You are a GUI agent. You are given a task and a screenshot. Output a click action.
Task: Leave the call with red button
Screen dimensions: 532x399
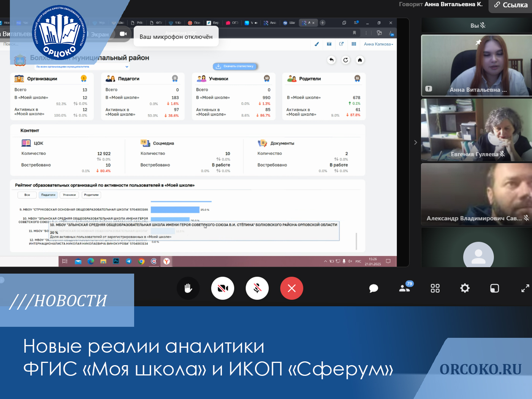click(x=291, y=288)
